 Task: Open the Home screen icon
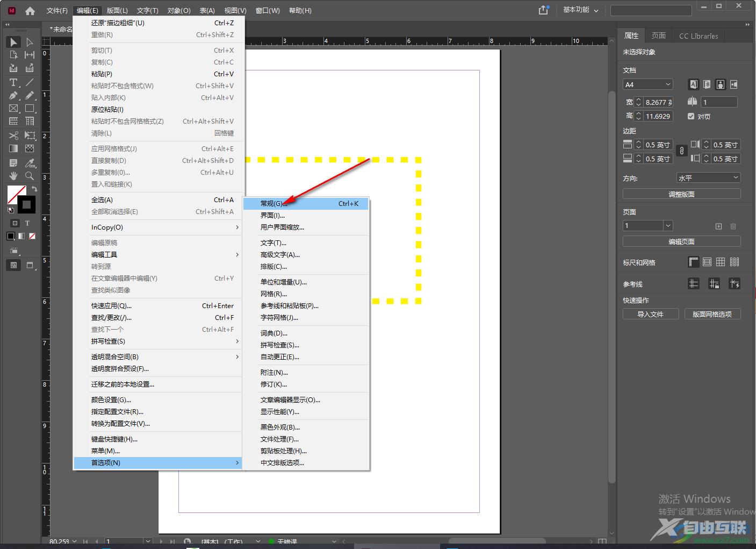pyautogui.click(x=30, y=10)
